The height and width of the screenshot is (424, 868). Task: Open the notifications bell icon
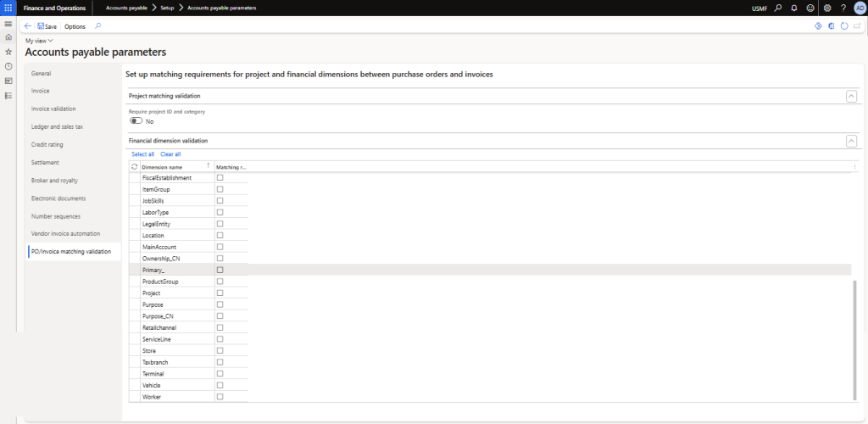tap(793, 8)
